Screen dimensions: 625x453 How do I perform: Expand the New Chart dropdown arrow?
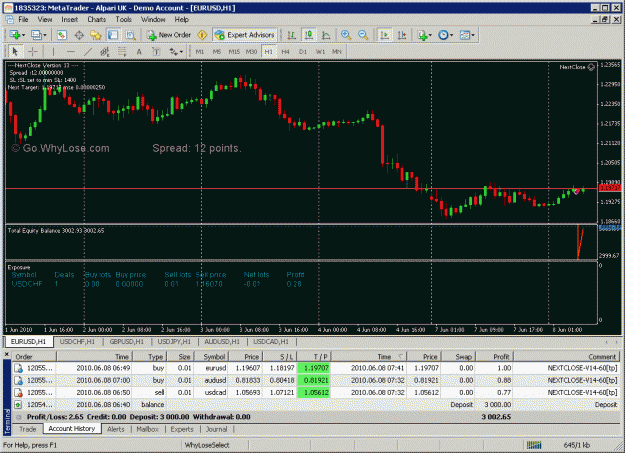24,35
